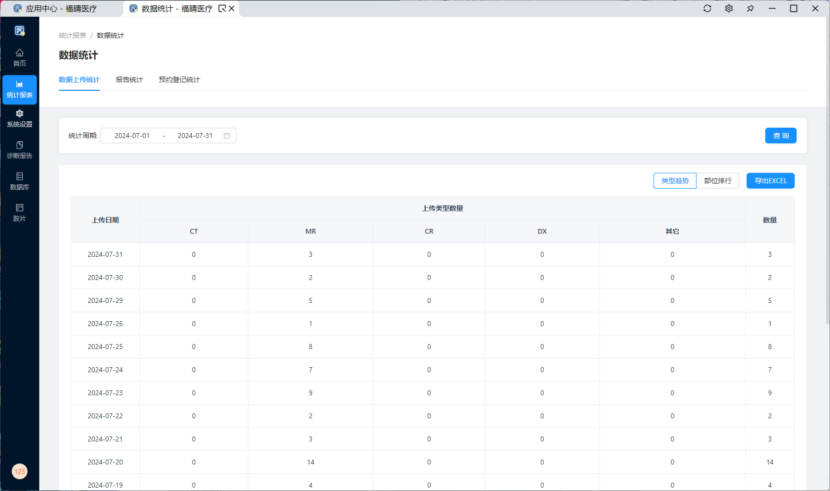Switch view to 类型趋势

tap(674, 181)
